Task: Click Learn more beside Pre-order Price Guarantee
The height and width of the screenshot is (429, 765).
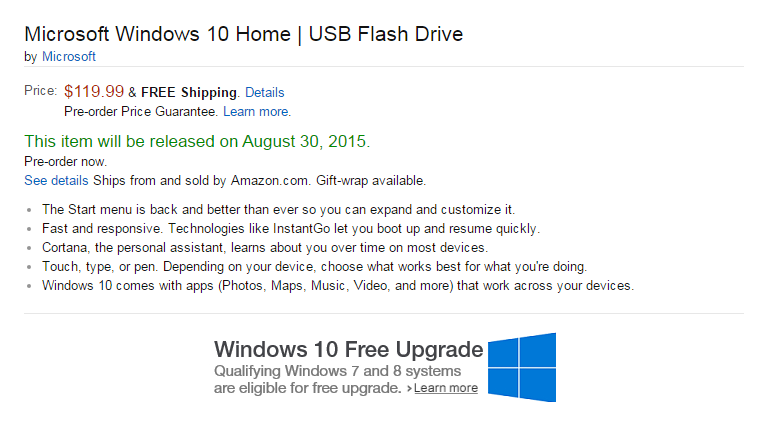Action: tap(257, 111)
